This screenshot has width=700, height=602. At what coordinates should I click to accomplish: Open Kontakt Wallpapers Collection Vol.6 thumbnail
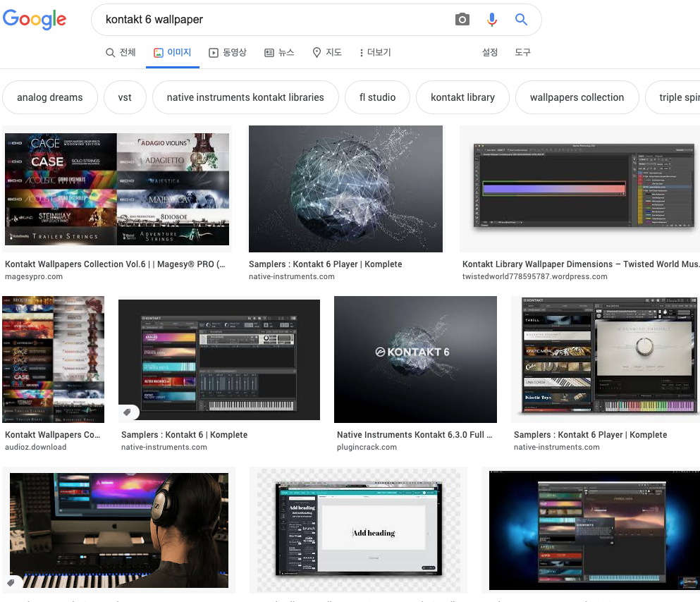[x=117, y=189]
